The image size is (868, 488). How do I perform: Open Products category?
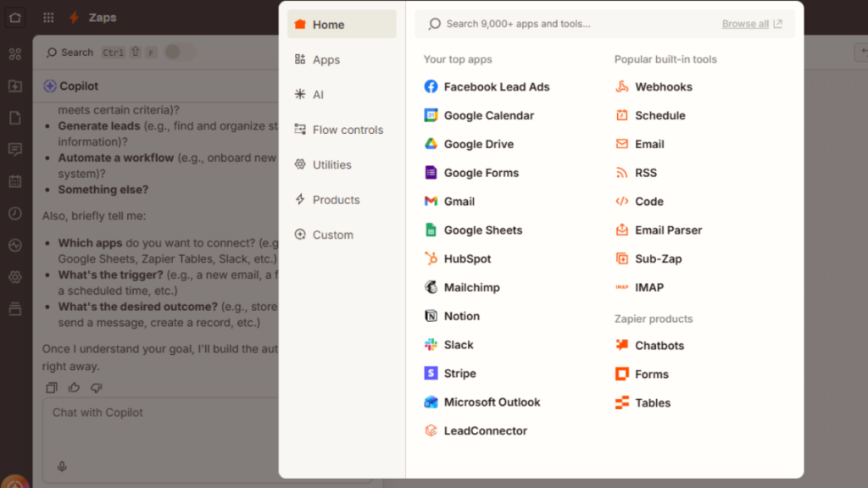(x=342, y=200)
